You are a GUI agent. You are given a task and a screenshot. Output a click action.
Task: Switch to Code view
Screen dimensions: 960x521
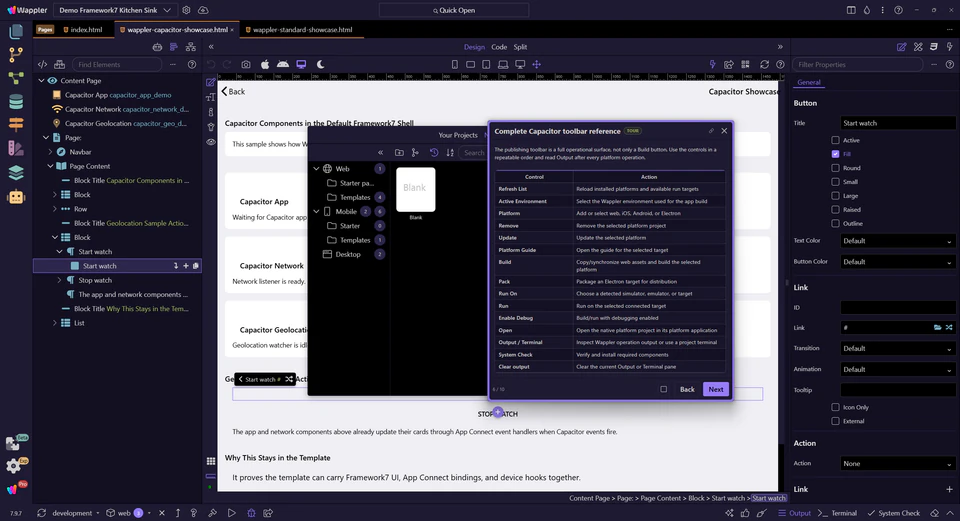(499, 47)
